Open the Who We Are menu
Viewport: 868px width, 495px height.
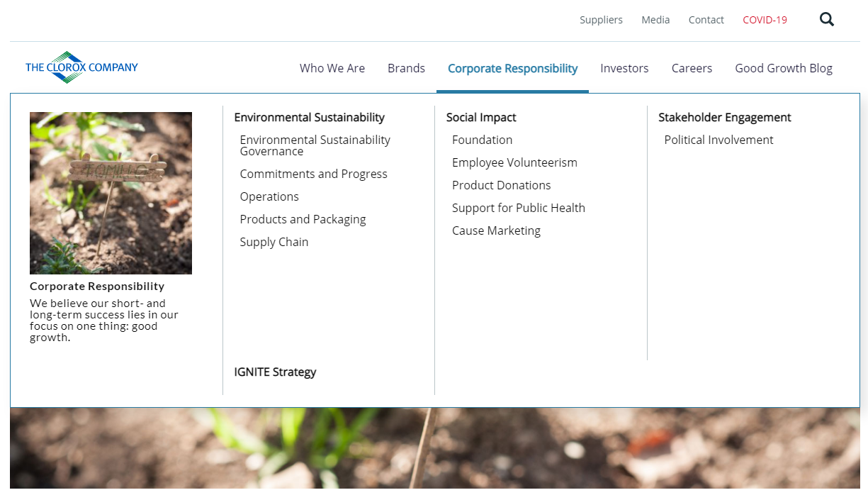click(332, 68)
